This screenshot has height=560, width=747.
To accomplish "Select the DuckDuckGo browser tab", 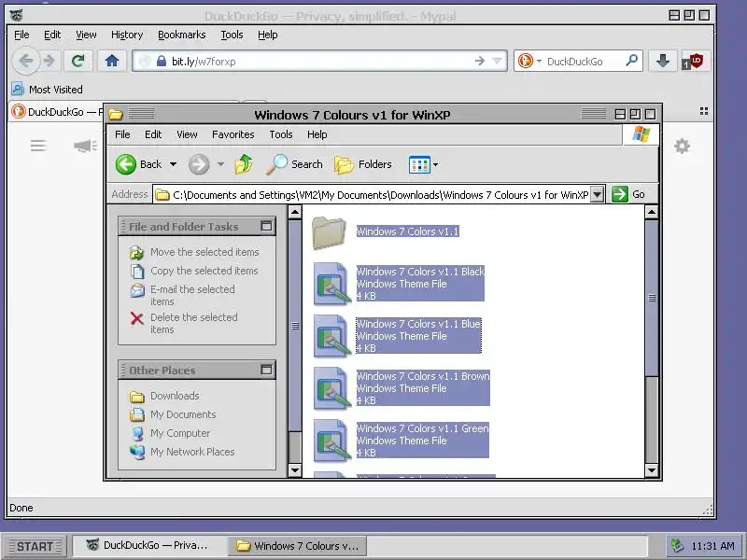I will click(x=56, y=112).
